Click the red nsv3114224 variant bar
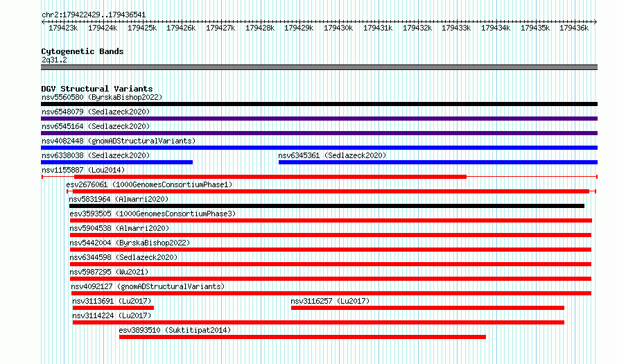 [x=318, y=322]
